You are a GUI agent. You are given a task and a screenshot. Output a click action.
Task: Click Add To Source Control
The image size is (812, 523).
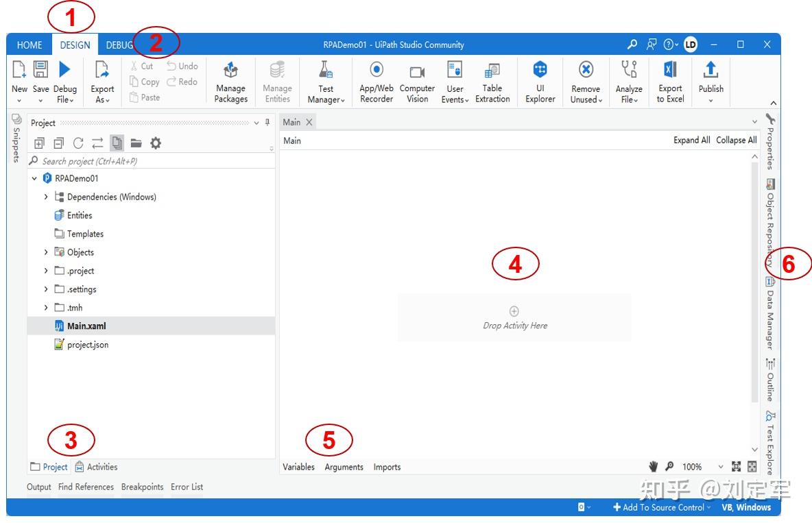662,507
